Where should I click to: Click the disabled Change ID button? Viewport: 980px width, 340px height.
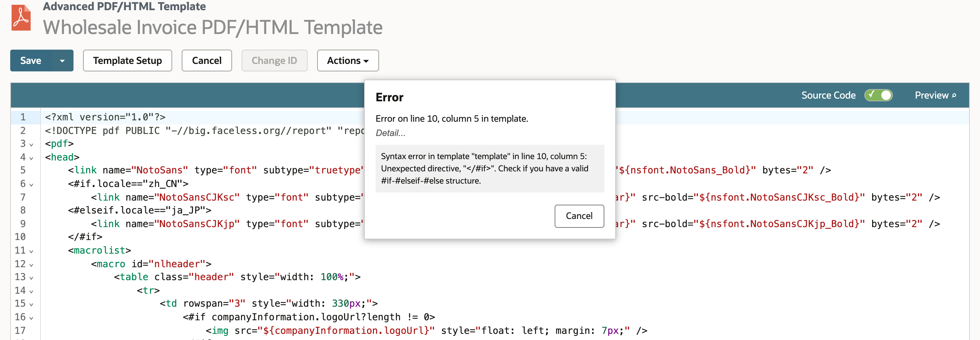(274, 61)
